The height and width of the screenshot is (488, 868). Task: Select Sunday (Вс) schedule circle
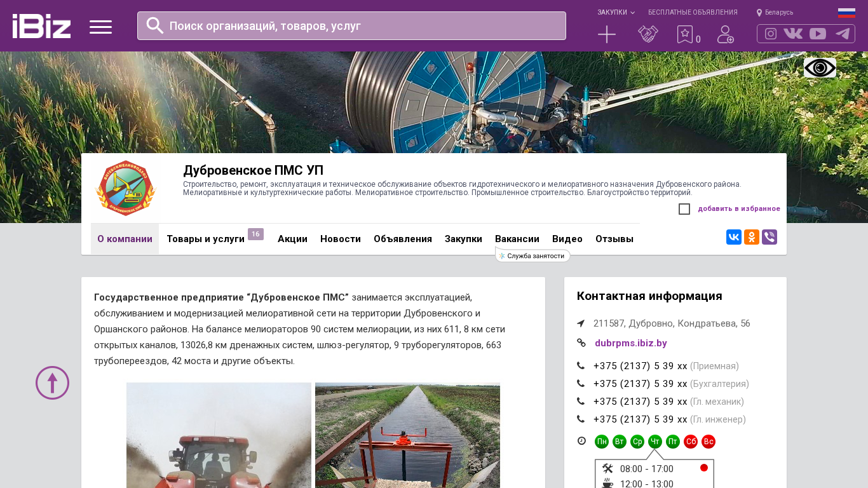(709, 442)
